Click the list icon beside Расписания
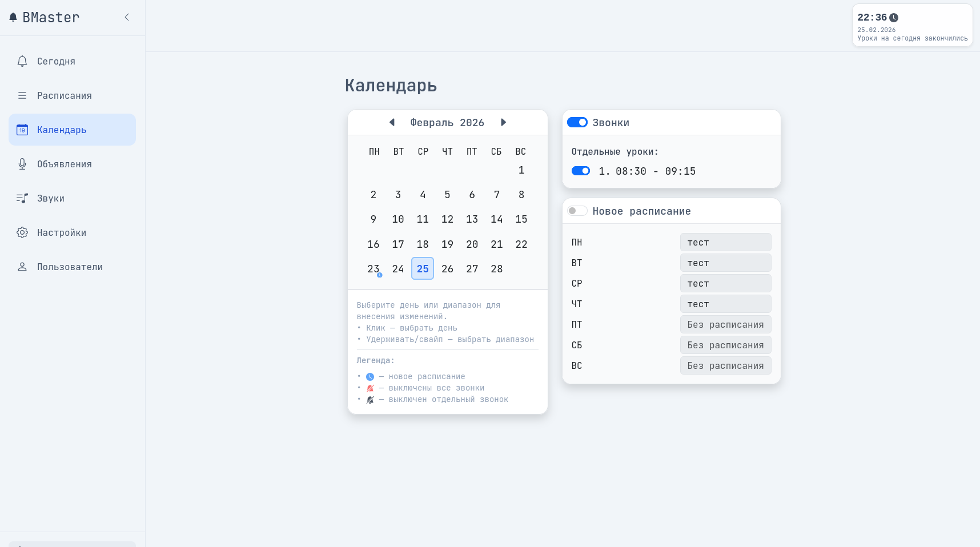 [x=22, y=95]
